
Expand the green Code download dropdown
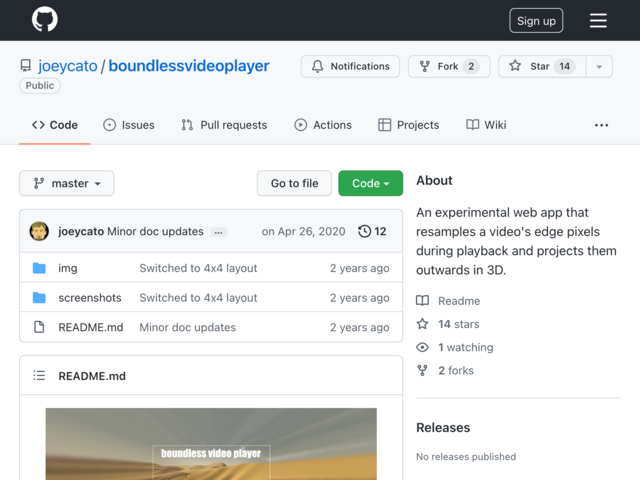[x=371, y=183]
